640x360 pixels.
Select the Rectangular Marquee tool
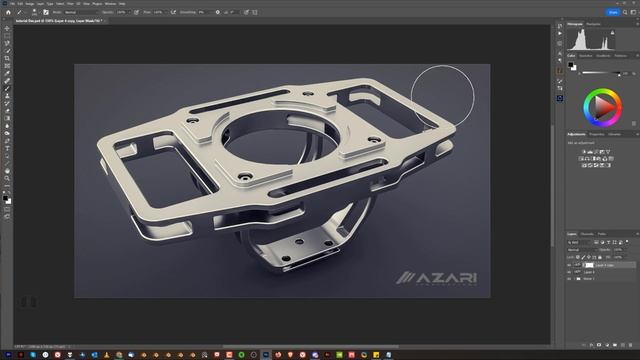[x=7, y=36]
